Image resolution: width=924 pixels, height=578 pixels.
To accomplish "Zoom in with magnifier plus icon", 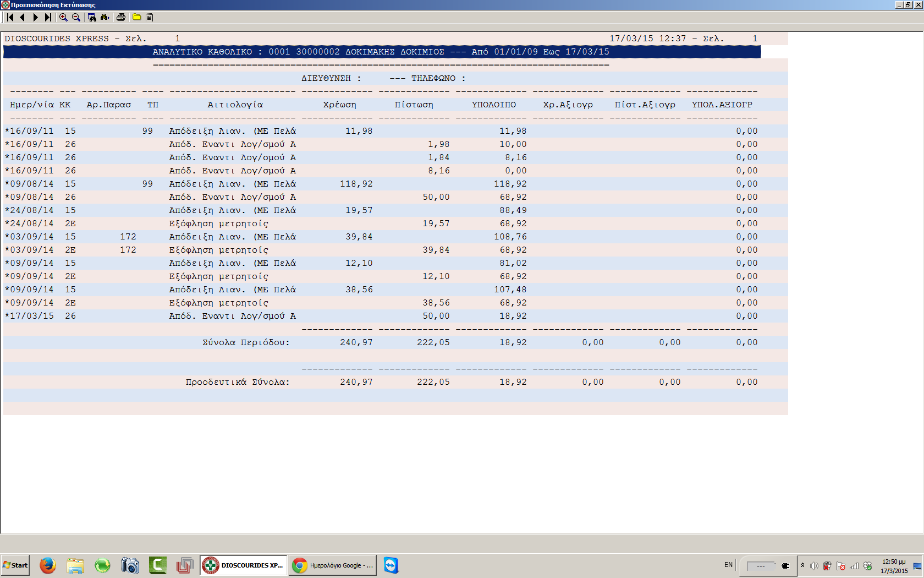I will tap(63, 18).
